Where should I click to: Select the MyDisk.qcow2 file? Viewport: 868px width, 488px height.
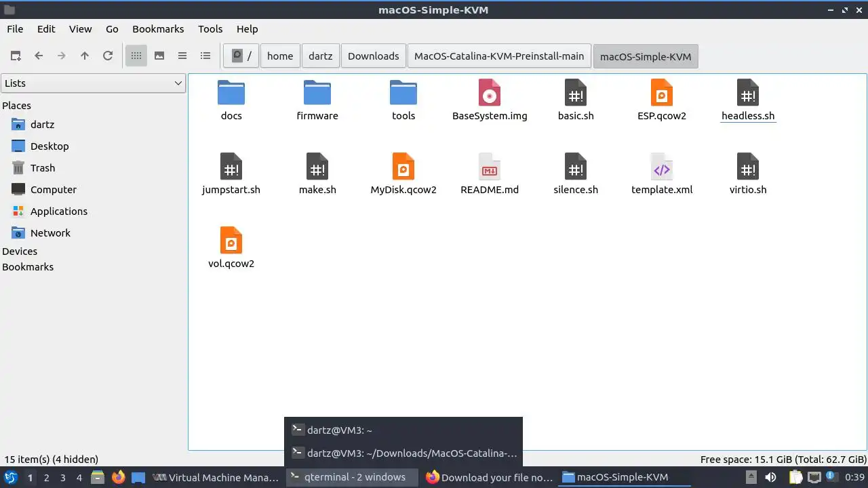click(x=403, y=174)
